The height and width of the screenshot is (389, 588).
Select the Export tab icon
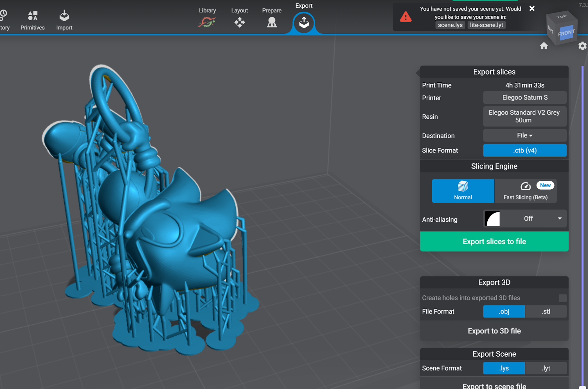[x=304, y=23]
